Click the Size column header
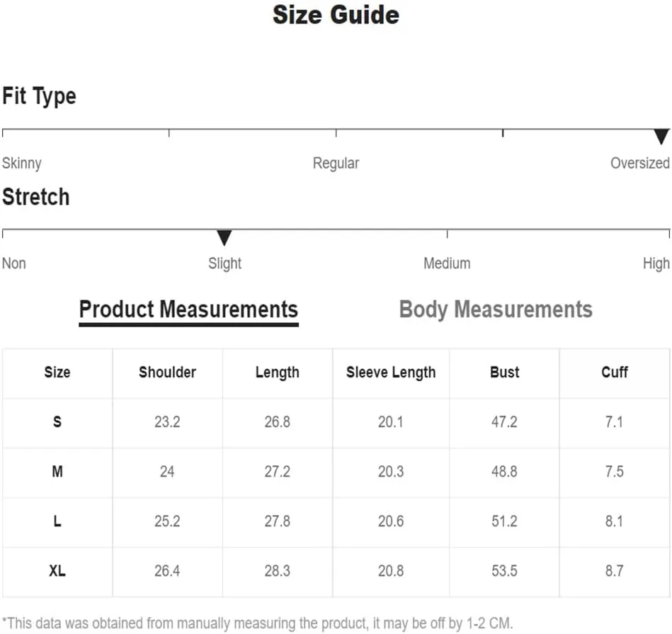 57,372
